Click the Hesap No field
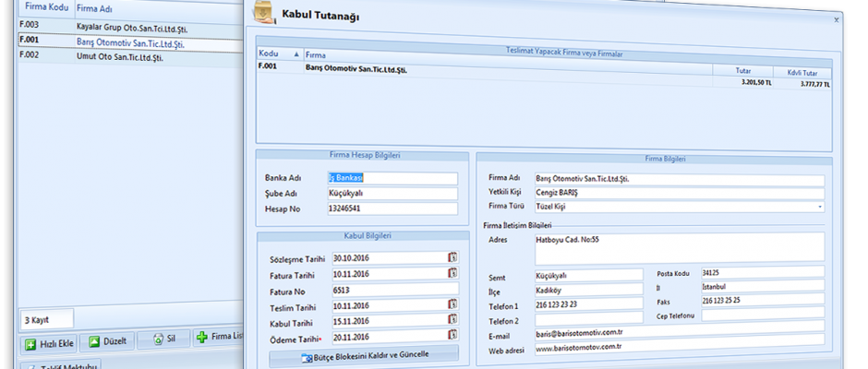Image resolution: width=868 pixels, height=369 pixels. pyautogui.click(x=392, y=209)
